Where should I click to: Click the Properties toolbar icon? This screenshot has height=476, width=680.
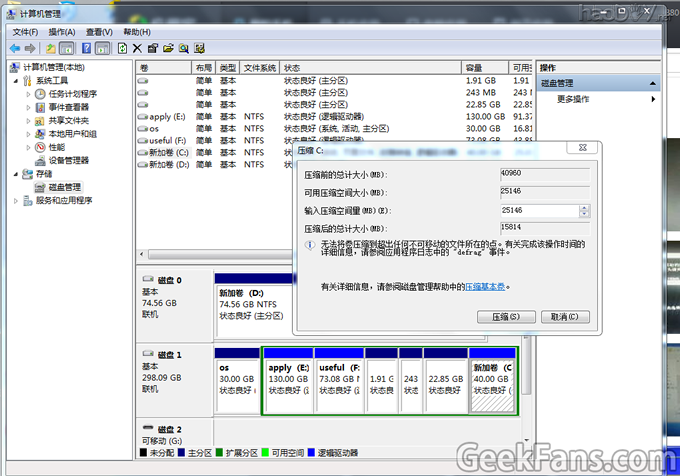(x=154, y=48)
